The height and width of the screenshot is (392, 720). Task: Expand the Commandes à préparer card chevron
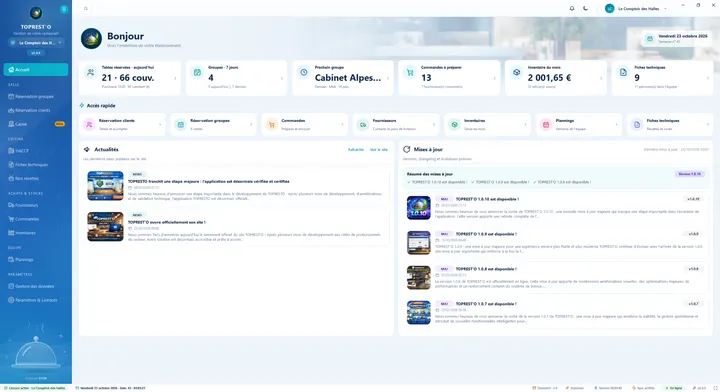[495, 78]
